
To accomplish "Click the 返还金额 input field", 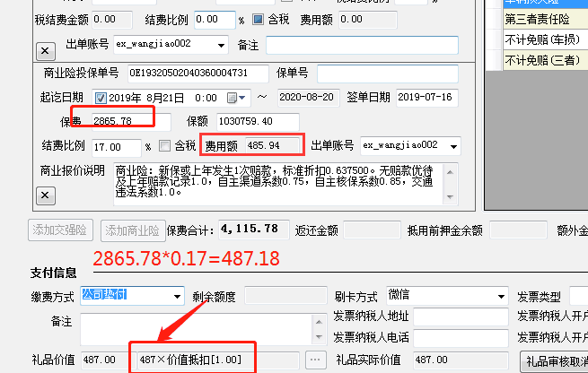I will click(372, 230).
